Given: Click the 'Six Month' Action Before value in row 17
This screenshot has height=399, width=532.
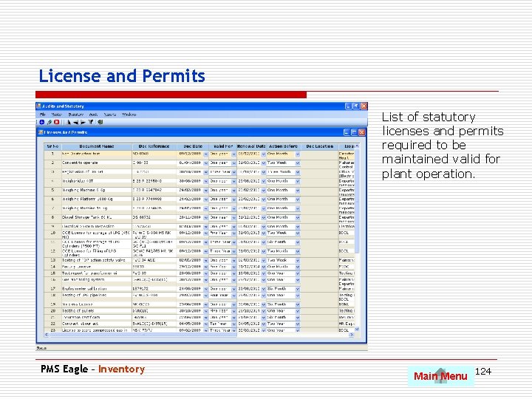Looking at the screenshot, I should pos(277,289).
